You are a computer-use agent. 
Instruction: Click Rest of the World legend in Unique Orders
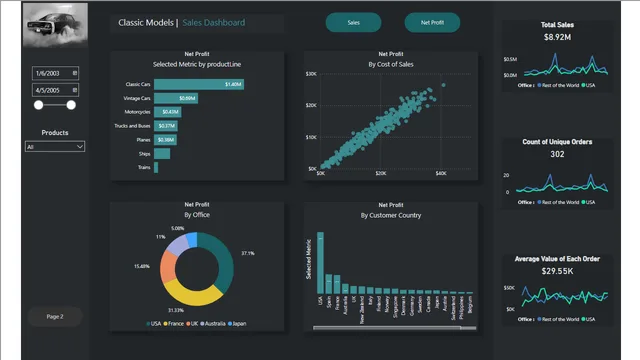[x=558, y=202]
